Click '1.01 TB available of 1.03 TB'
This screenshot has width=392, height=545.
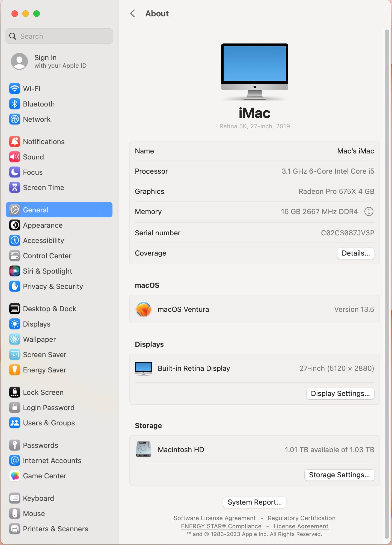[329, 450]
